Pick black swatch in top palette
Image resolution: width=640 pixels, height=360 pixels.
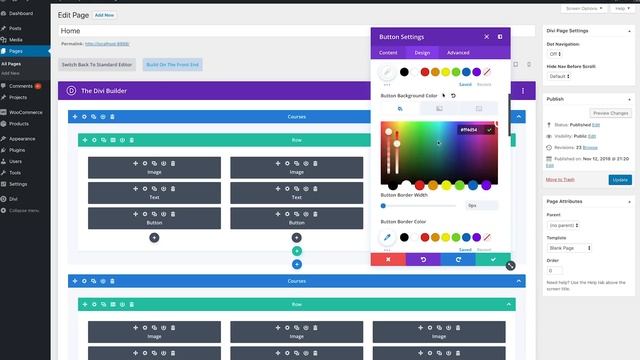coord(404,72)
